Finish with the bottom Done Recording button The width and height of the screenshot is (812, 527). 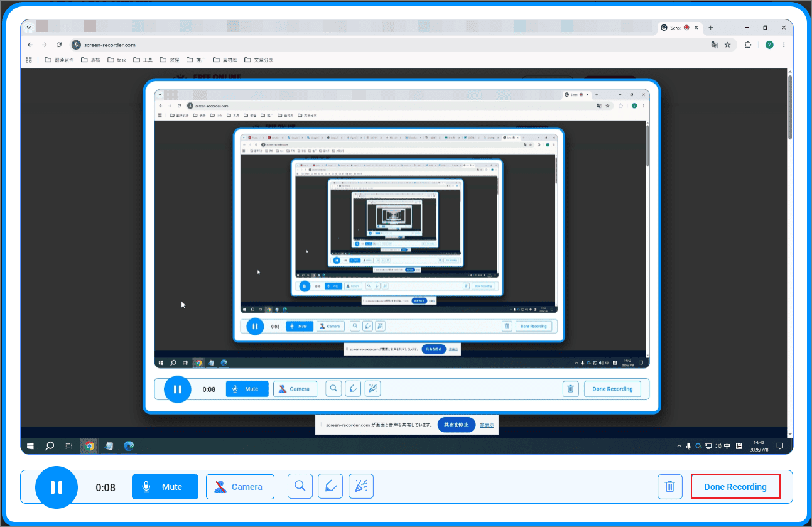[x=735, y=487]
